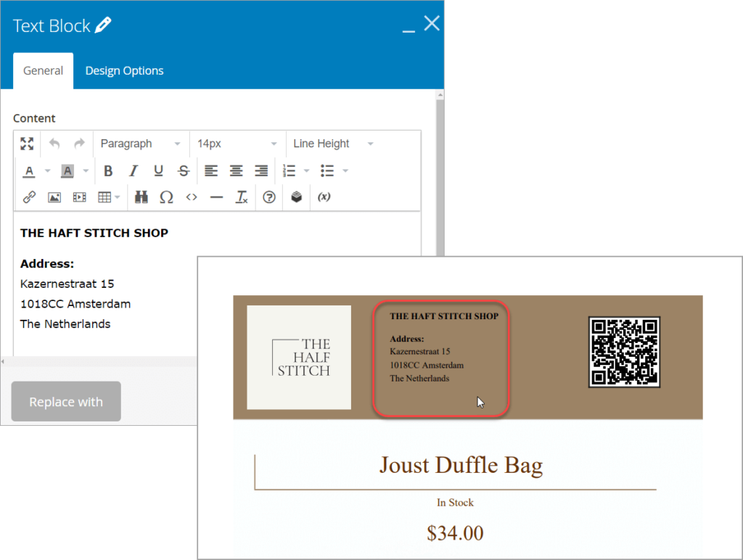Click The Netherlands line in the editor
The image size is (743, 560).
click(x=65, y=324)
